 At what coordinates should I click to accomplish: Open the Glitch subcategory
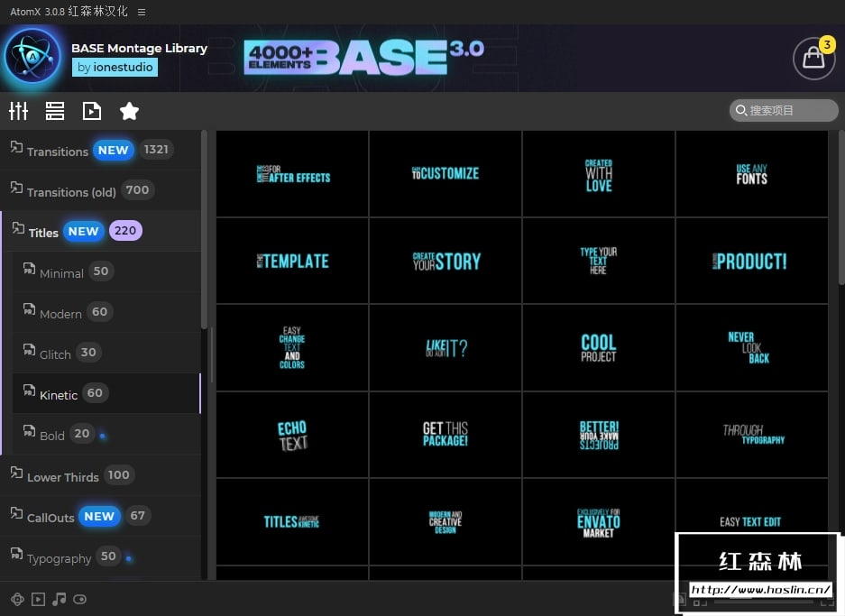106,353
